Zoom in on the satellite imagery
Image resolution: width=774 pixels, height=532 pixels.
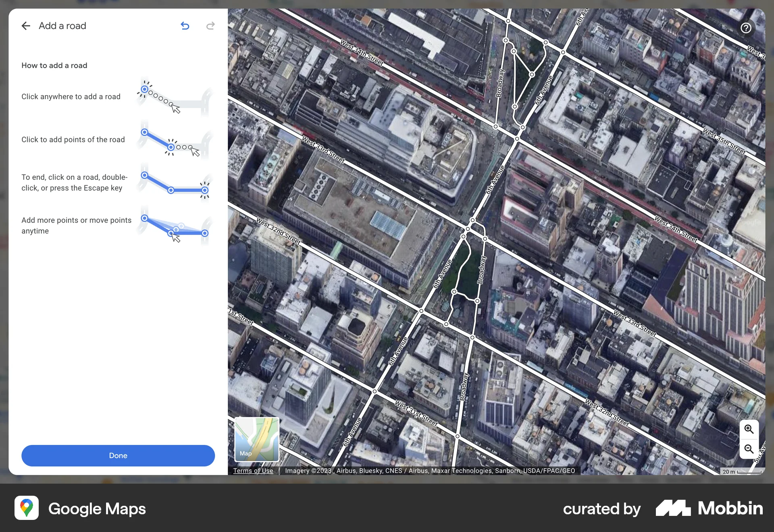[x=749, y=429]
